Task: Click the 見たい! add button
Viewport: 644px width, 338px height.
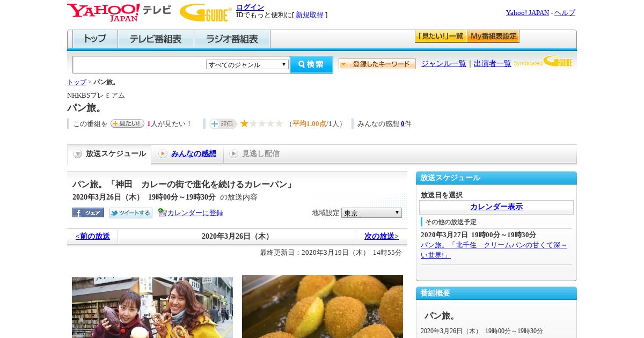Action: coord(127,123)
